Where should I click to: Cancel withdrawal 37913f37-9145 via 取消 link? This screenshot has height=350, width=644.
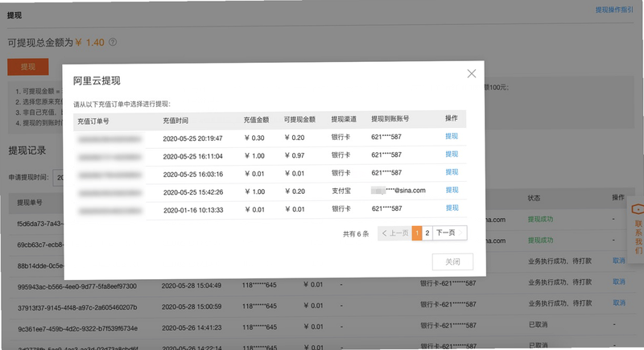tap(619, 303)
